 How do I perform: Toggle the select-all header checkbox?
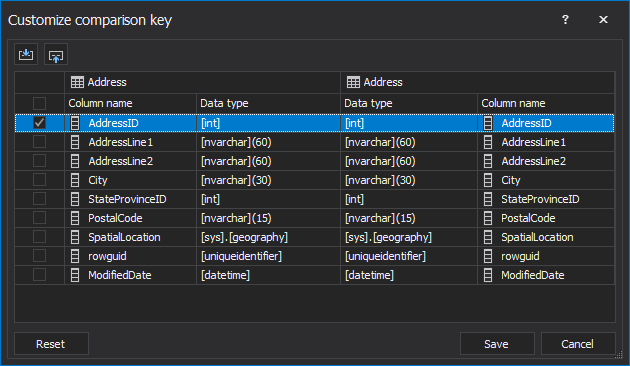tap(39, 103)
